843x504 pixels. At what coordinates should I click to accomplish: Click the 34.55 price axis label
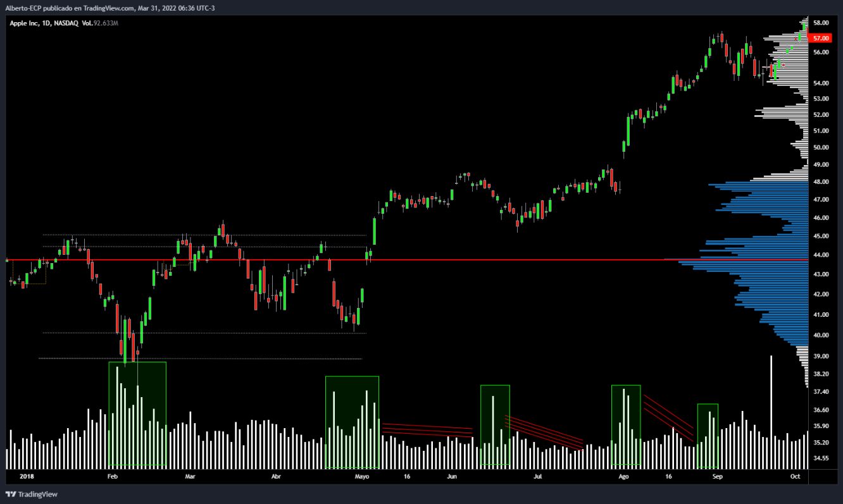[x=821, y=458]
